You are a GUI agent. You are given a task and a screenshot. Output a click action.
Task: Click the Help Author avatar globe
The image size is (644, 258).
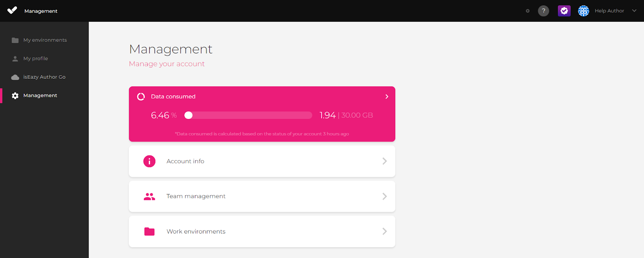pos(583,11)
